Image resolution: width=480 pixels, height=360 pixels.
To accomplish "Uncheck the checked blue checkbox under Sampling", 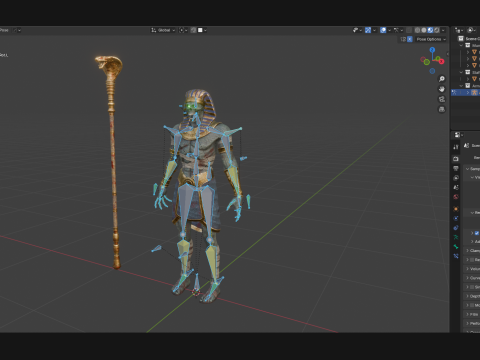I will pyautogui.click(x=477, y=233).
